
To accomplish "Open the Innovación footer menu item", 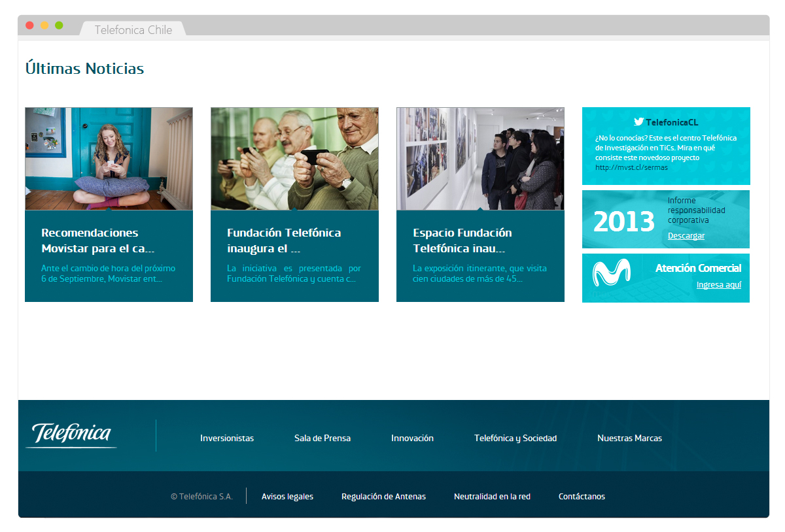I will point(412,438).
